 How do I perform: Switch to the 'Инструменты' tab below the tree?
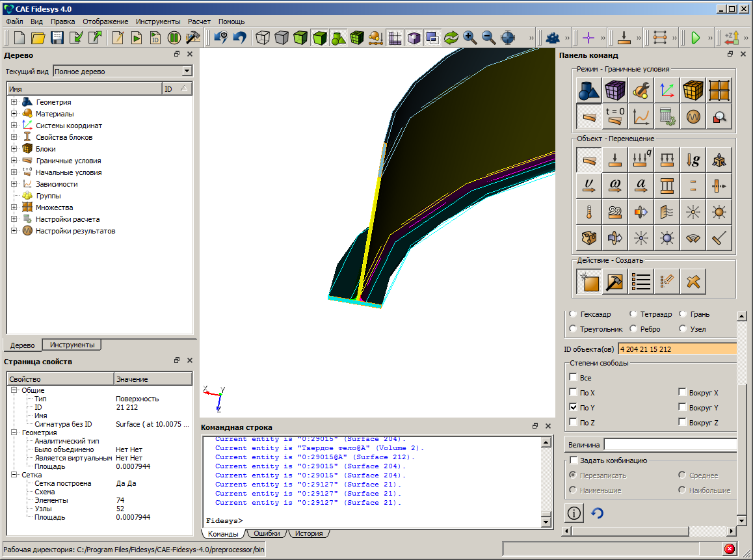point(72,345)
